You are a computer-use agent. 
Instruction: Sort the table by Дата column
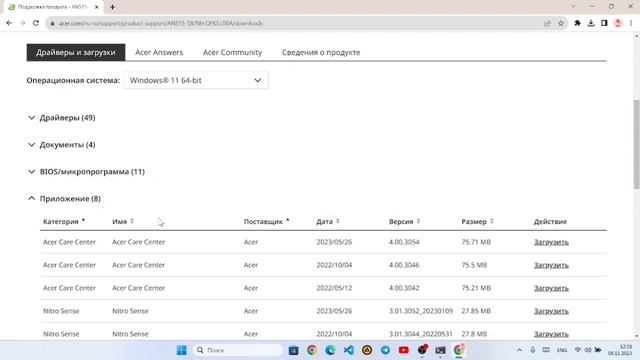click(x=328, y=222)
